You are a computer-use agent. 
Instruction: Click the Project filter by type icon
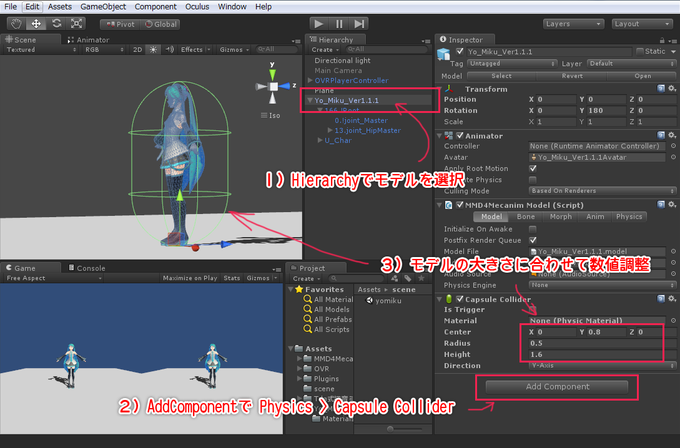pos(394,278)
